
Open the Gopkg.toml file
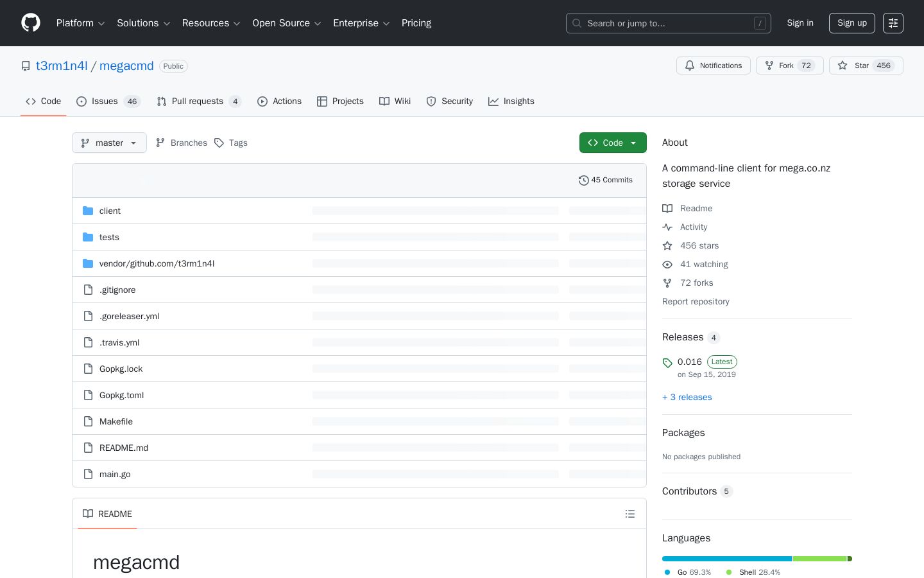click(x=122, y=395)
